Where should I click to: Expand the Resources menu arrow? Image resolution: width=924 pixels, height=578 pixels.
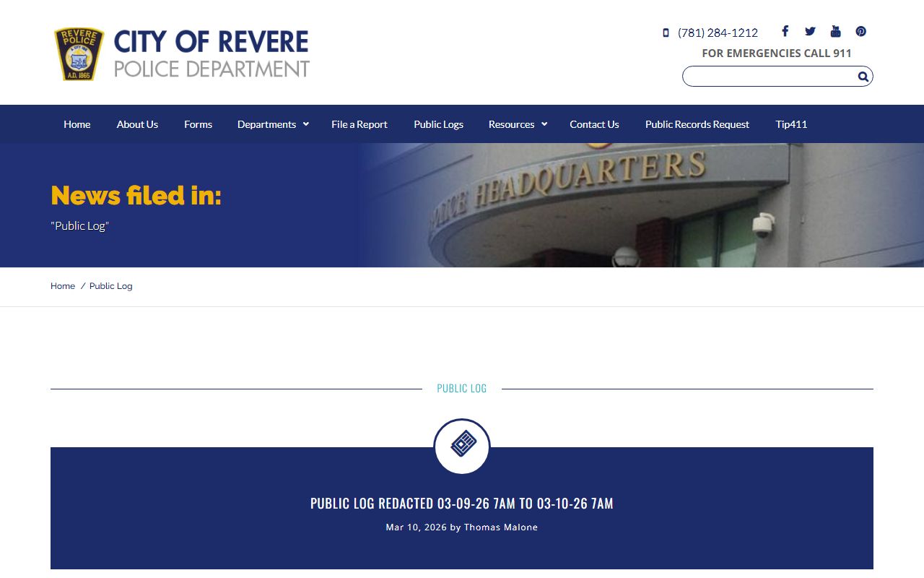(x=544, y=124)
